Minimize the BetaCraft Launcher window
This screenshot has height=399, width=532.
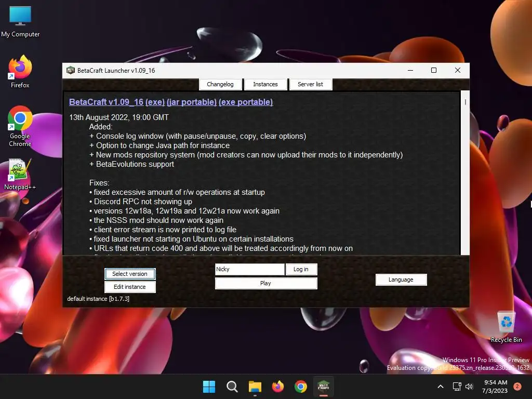[x=410, y=70]
